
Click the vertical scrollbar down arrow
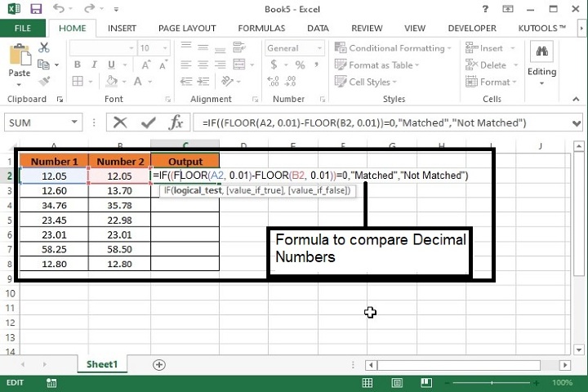579,350
